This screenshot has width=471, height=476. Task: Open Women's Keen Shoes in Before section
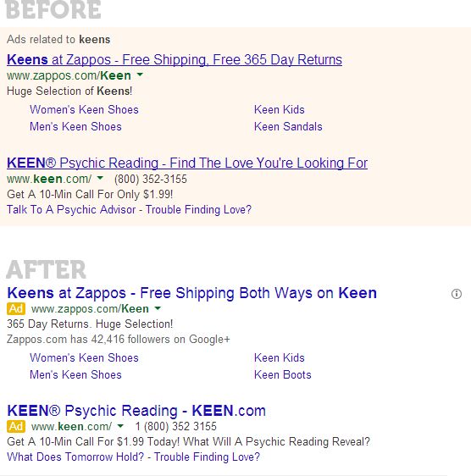pyautogui.click(x=84, y=109)
